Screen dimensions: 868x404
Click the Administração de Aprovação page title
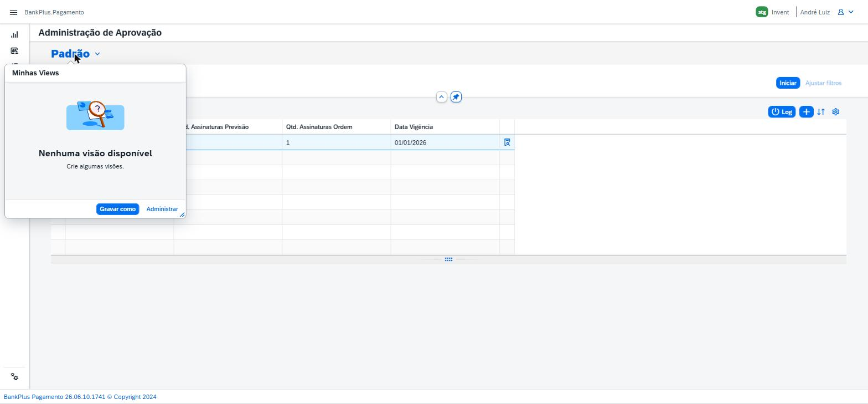[100, 33]
